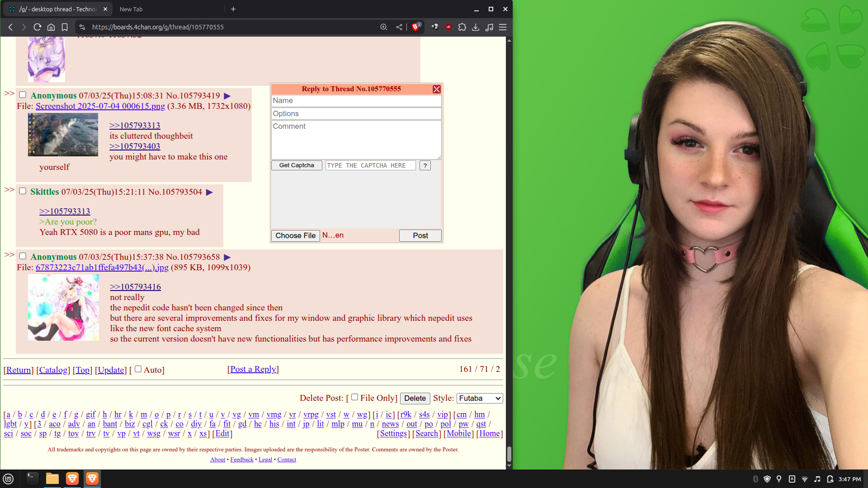Follow the >>105793416 quote link
The height and width of the screenshot is (488, 868).
[x=136, y=287]
